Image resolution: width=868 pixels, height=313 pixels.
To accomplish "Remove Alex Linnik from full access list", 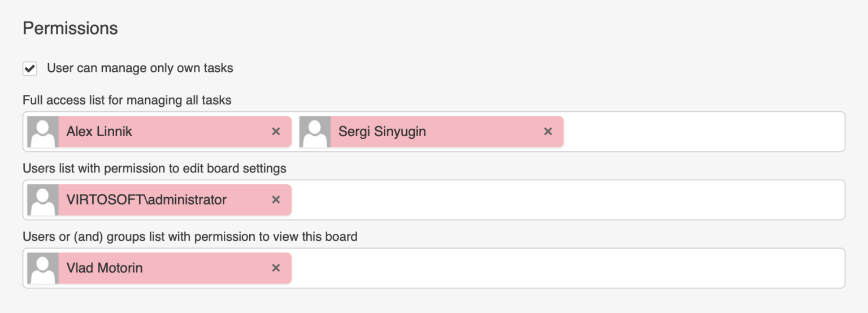I will click(x=276, y=132).
